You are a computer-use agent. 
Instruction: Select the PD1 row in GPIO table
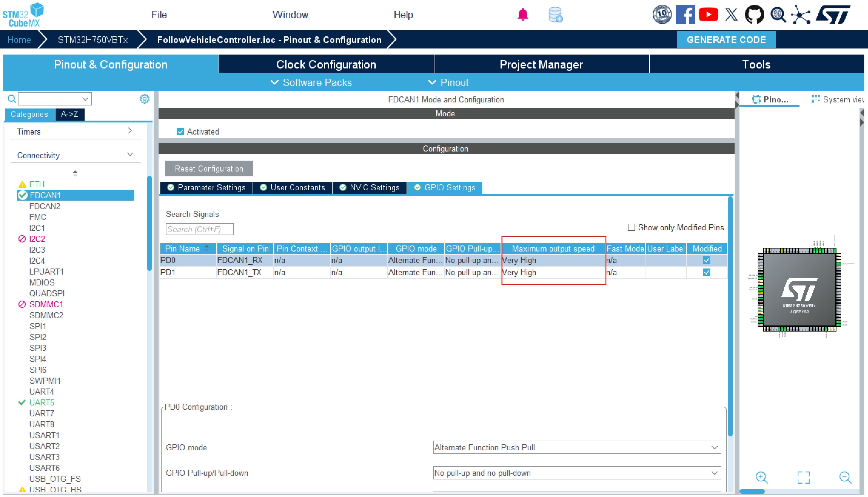tap(443, 272)
